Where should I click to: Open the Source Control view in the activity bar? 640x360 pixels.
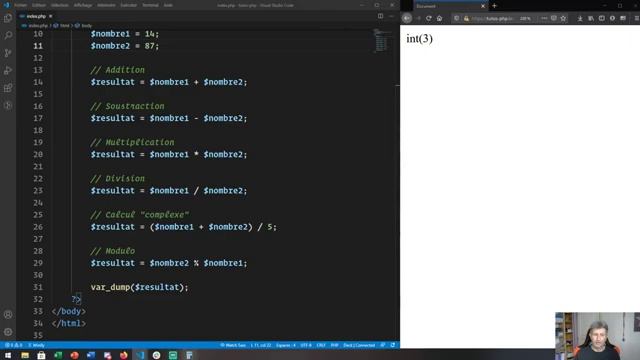(x=8, y=53)
